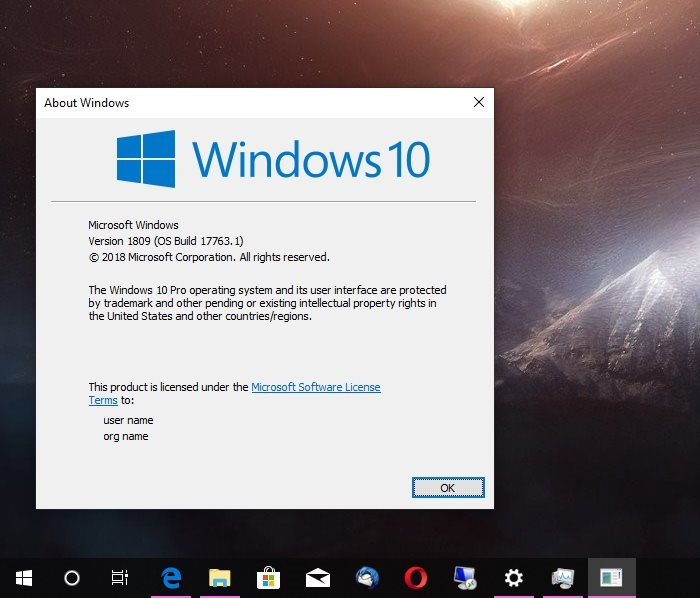Open Task View from the taskbar
The height and width of the screenshot is (598, 700).
click(x=120, y=578)
